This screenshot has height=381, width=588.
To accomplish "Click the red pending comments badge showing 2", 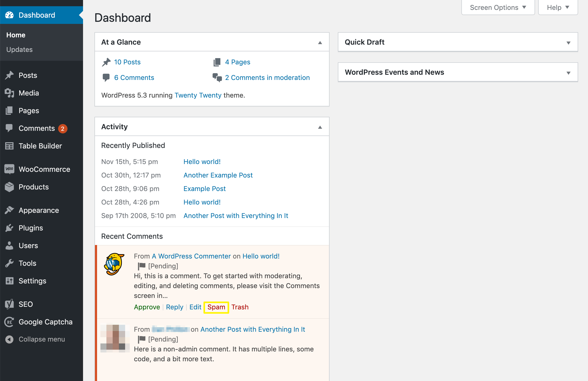I will pyautogui.click(x=63, y=128).
